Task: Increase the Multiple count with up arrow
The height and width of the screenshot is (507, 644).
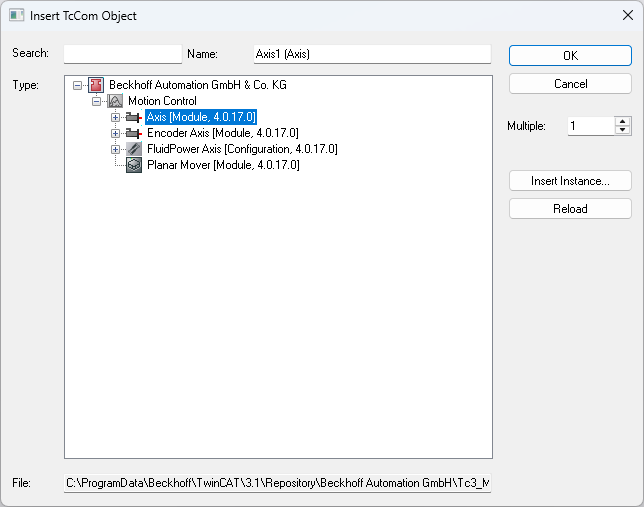Action: 623,122
